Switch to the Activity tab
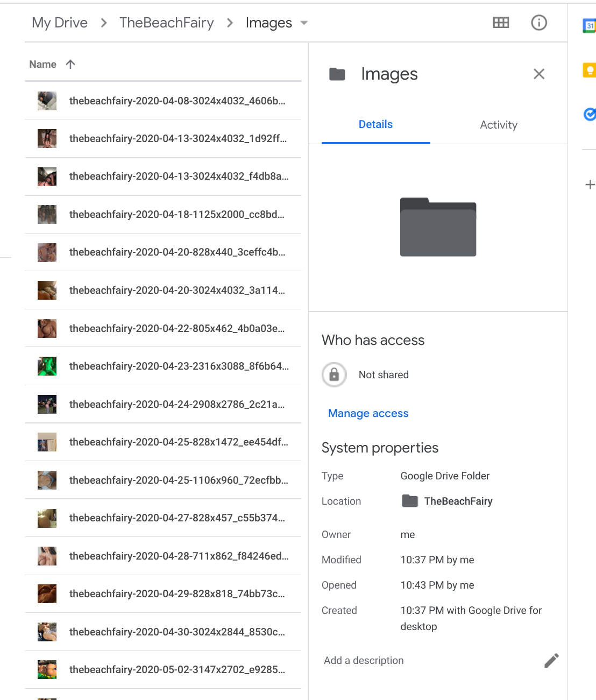The image size is (596, 700). click(499, 125)
